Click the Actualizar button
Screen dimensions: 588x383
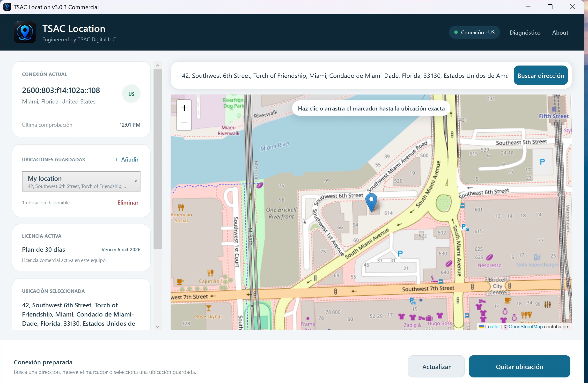pos(436,367)
